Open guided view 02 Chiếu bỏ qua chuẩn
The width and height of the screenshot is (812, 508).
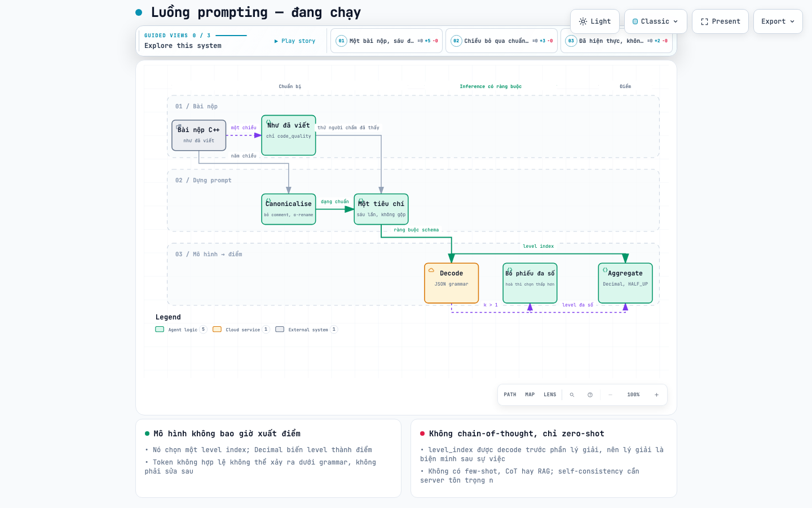(502, 41)
